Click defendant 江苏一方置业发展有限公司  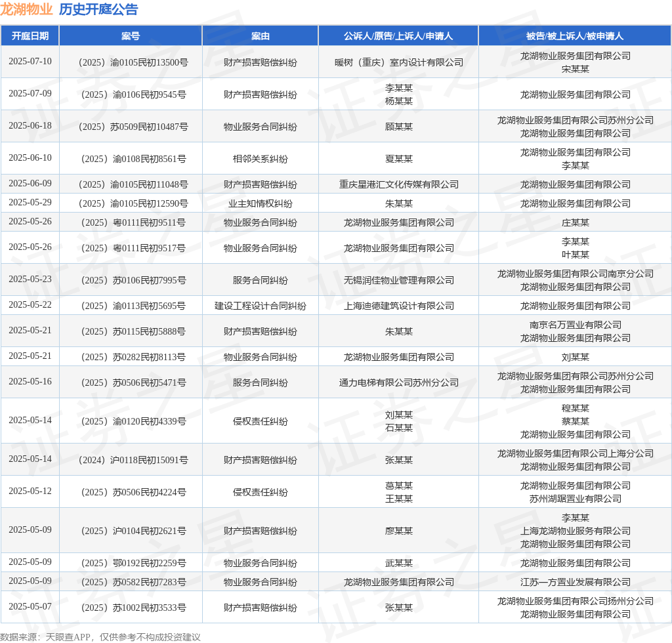click(x=575, y=582)
